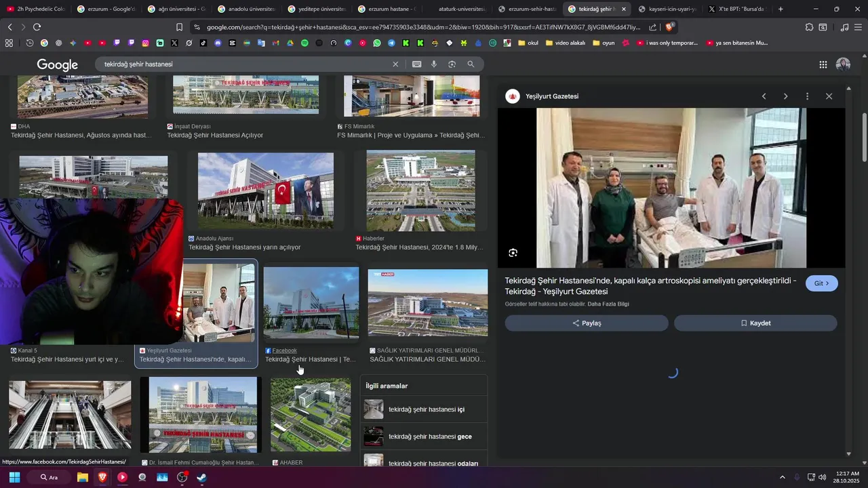868x488 pixels.
Task: Open the TikTok bookmark icon
Action: click(203, 43)
